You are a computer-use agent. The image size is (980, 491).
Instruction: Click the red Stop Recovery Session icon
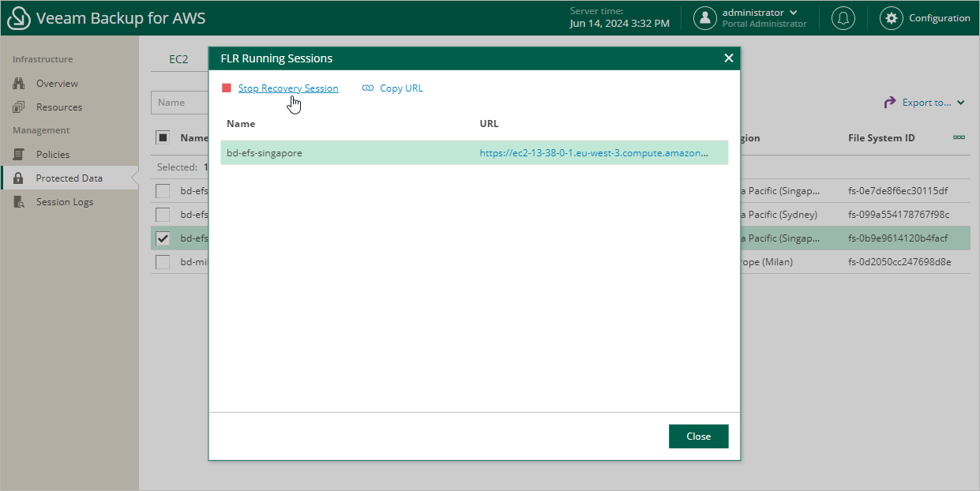coord(227,88)
